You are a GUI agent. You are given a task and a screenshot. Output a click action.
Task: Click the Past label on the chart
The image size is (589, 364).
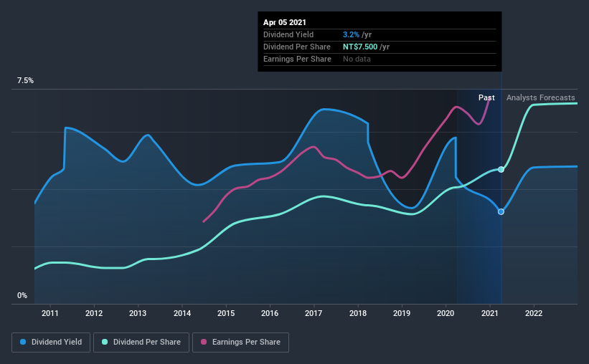[x=486, y=97]
